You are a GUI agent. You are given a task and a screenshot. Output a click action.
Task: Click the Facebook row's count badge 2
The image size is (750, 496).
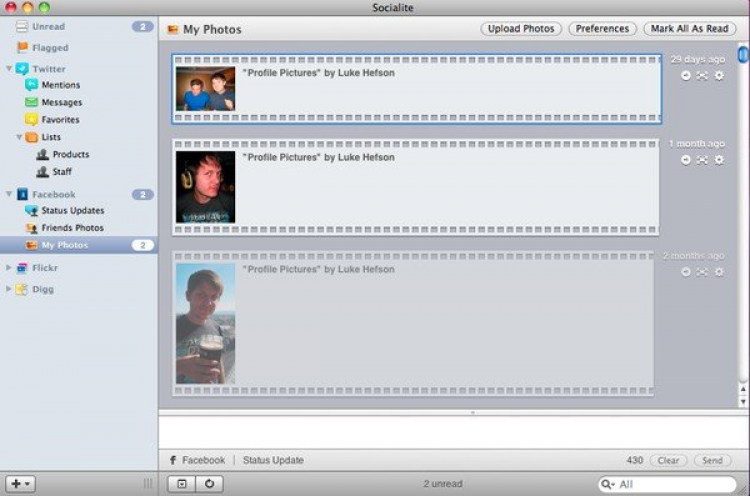143,194
